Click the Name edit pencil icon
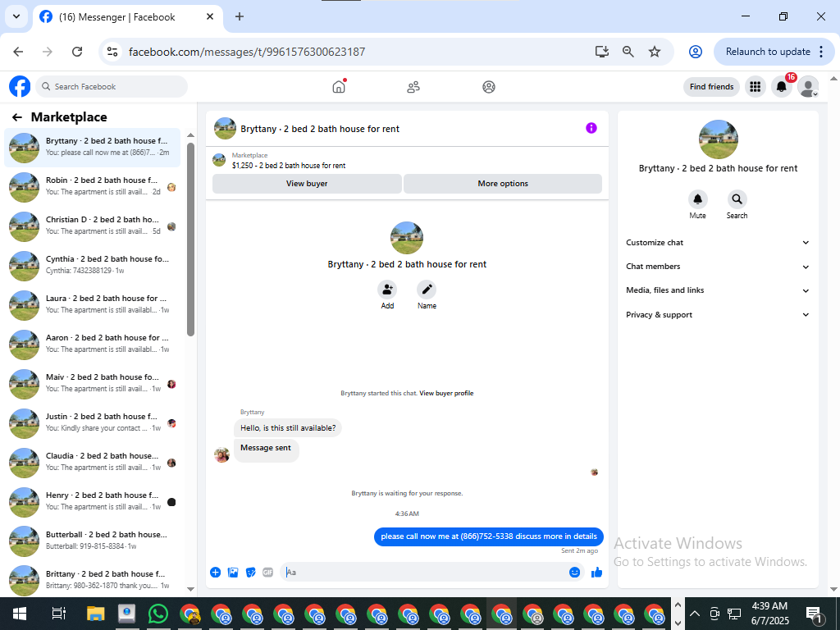This screenshot has width=840, height=630. [x=427, y=290]
